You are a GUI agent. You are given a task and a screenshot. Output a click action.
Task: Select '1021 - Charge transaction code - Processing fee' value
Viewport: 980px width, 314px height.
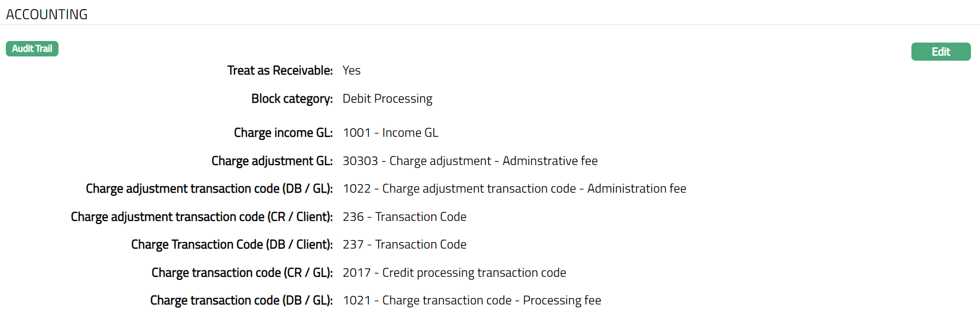click(x=472, y=300)
